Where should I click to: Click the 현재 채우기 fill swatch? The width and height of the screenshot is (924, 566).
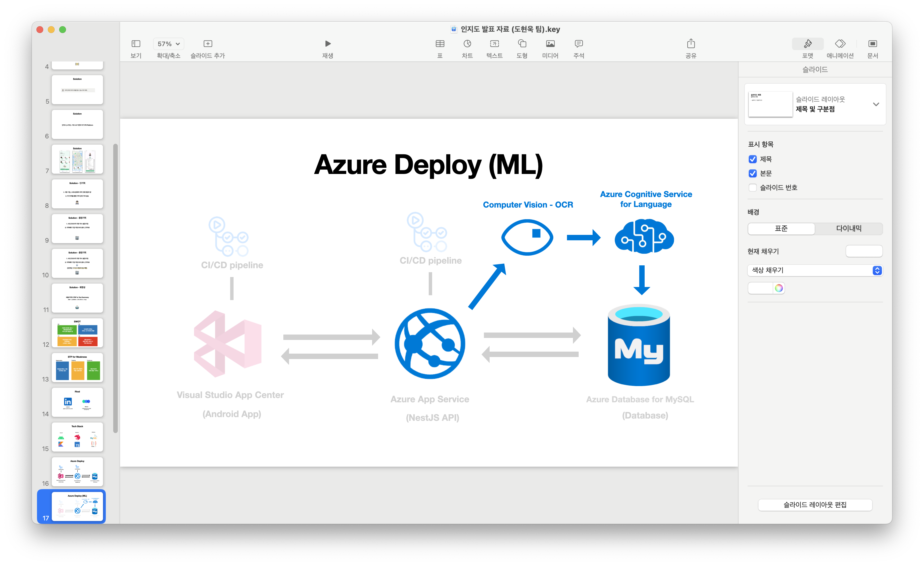point(864,251)
